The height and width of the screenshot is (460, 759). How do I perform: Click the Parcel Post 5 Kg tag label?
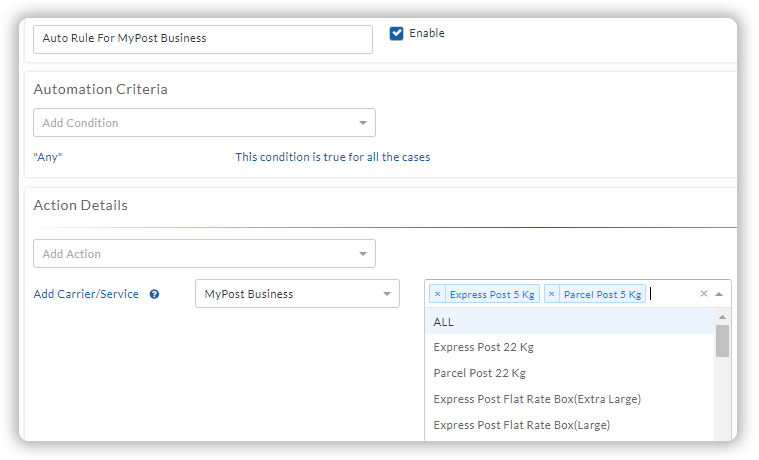coord(603,294)
